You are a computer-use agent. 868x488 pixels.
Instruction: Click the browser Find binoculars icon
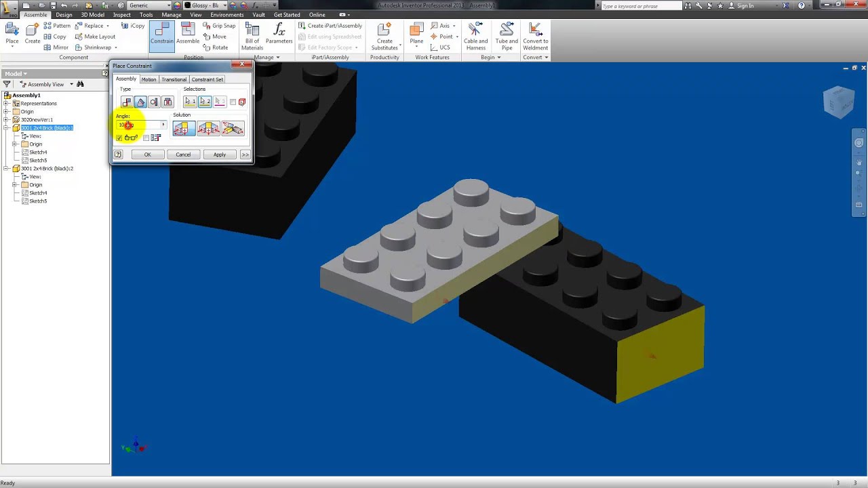pyautogui.click(x=80, y=84)
